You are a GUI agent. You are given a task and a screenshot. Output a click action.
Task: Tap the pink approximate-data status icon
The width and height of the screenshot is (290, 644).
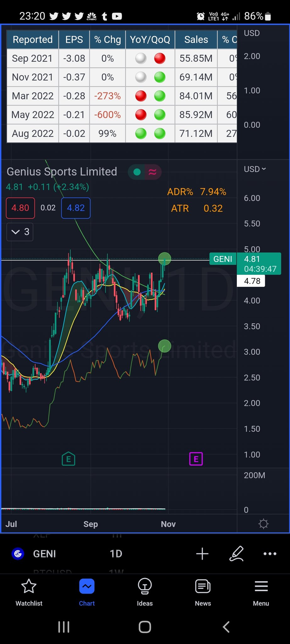click(x=153, y=172)
